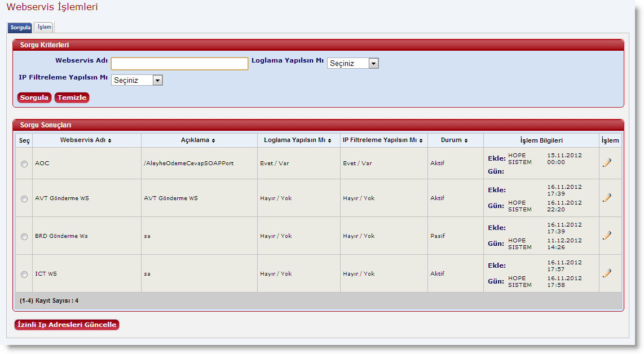Sort by Webservis Adı column arrows
644x354 pixels.
[x=109, y=140]
